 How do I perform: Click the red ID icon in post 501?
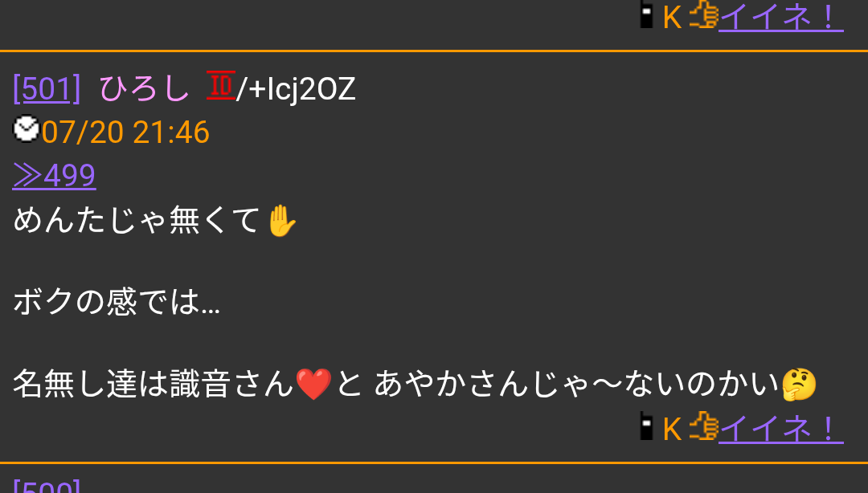pos(221,85)
